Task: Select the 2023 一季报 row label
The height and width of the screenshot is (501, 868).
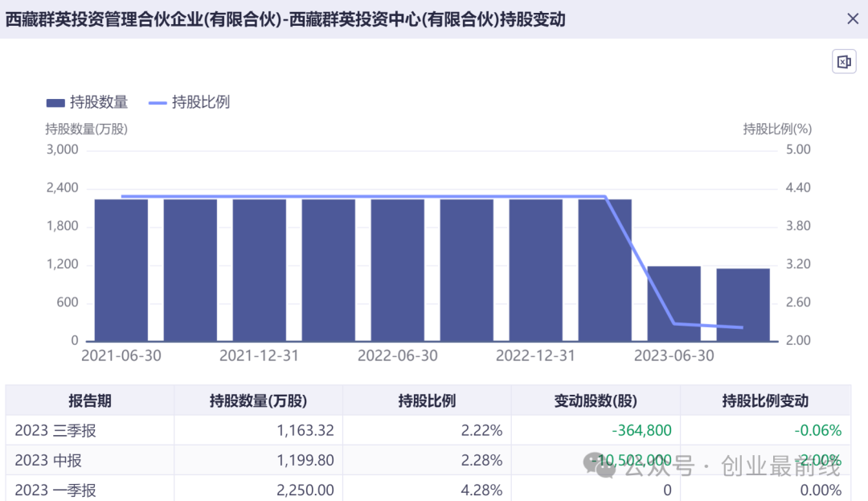Action: [x=55, y=491]
